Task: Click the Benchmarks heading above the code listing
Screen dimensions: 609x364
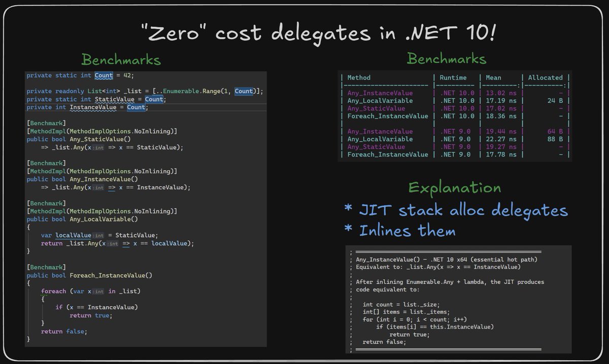Action: 121,60
